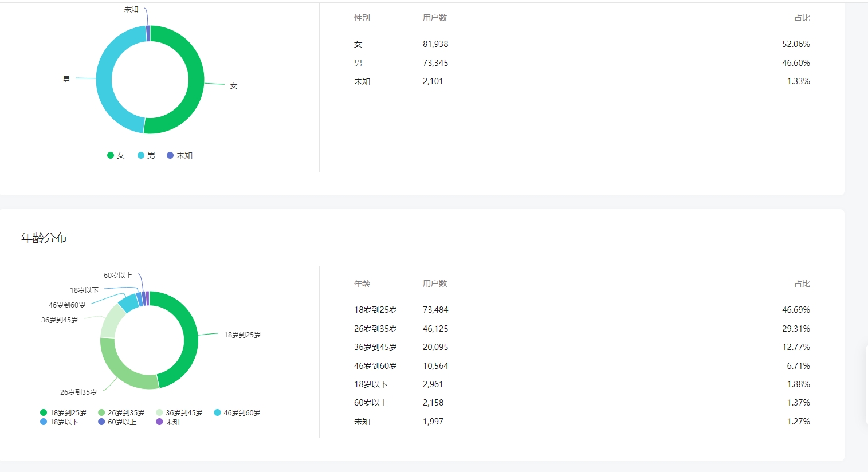This screenshot has height=472, width=868.
Task: Click the percentage 52.06%
Action: pos(796,44)
